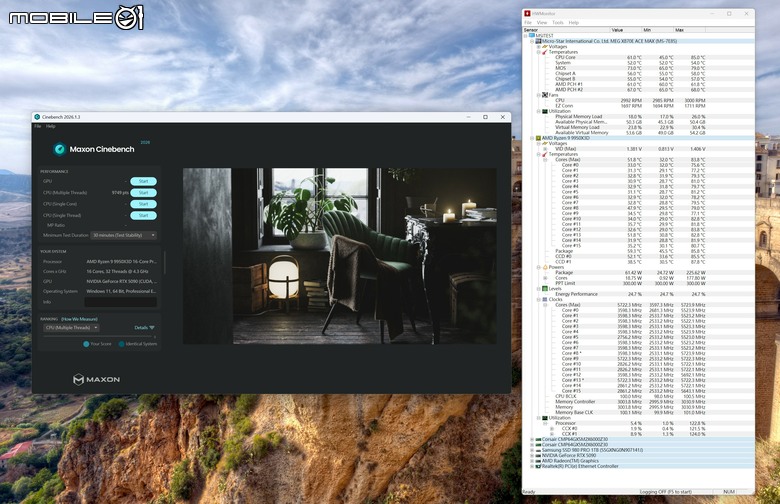The width and height of the screenshot is (780, 504).
Task: Start the GPU benchmark
Action: pyautogui.click(x=143, y=181)
